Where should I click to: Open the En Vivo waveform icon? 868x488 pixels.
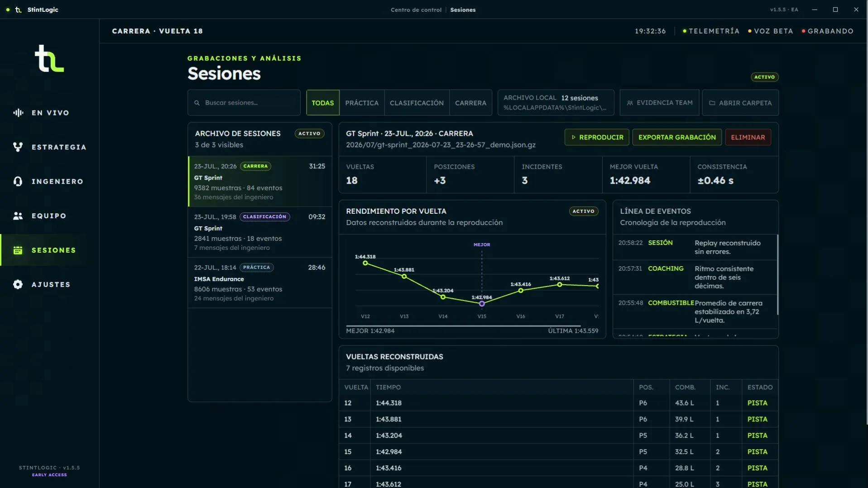point(18,113)
